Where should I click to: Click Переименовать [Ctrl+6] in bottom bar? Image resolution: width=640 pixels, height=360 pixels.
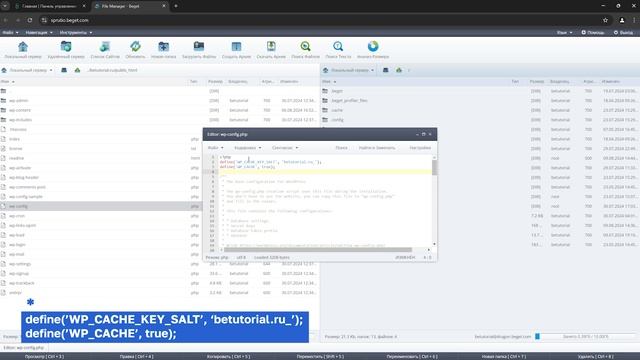tap(412, 356)
